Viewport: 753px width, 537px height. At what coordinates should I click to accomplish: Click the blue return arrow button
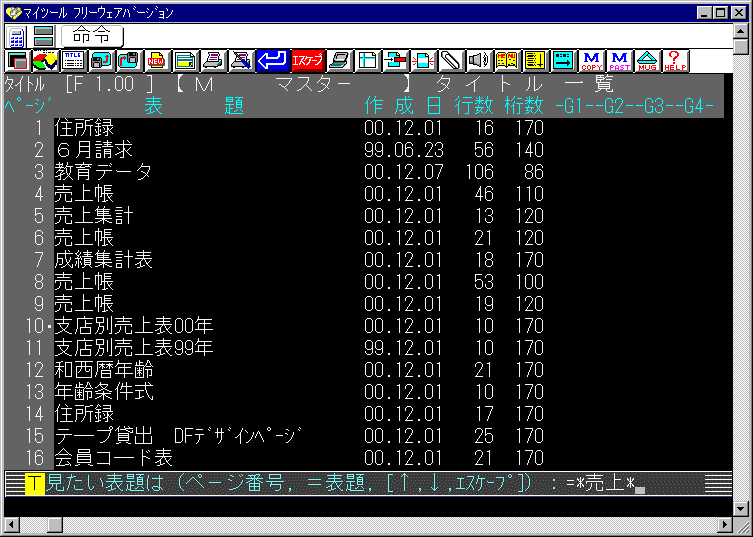click(272, 61)
